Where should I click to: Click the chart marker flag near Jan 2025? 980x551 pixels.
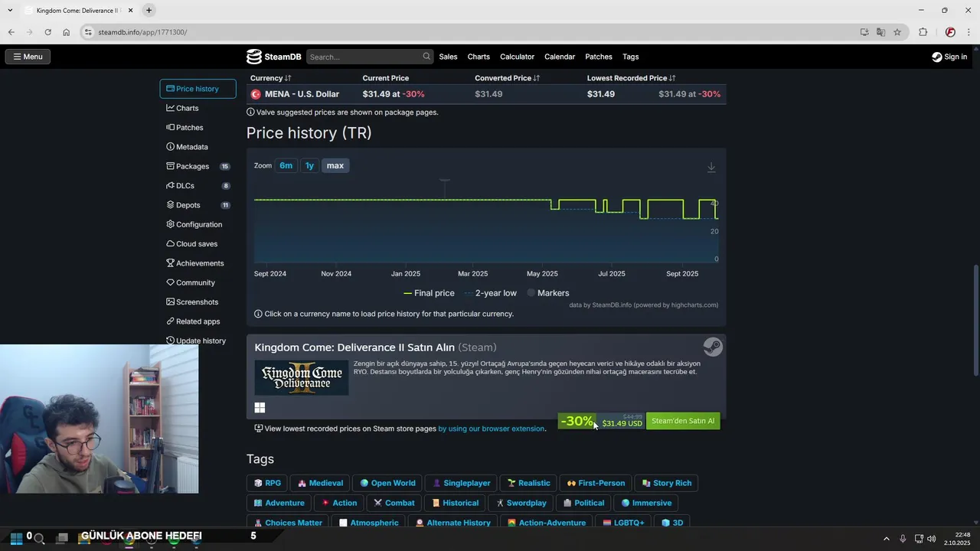coord(444,181)
